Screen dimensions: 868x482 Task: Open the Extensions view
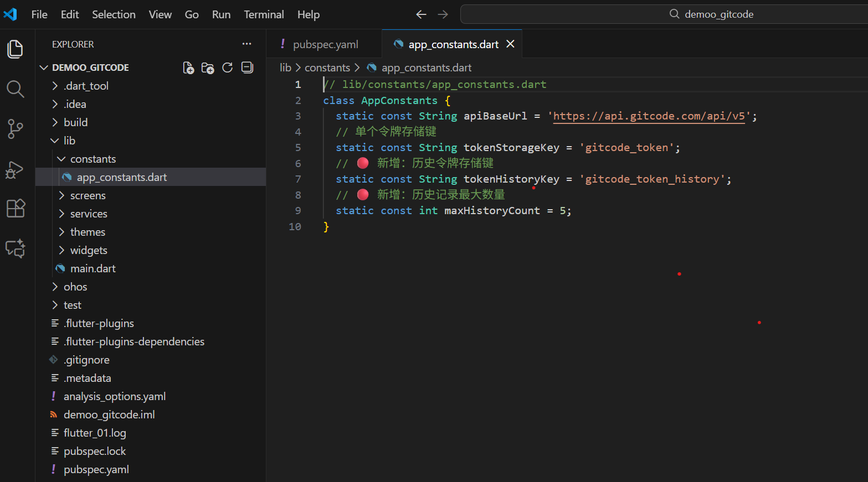click(15, 209)
